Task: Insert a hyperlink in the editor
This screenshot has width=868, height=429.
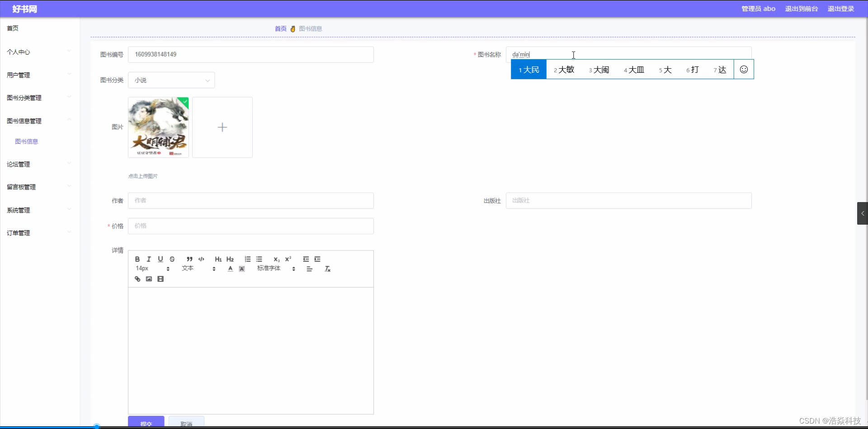Action: pos(137,278)
